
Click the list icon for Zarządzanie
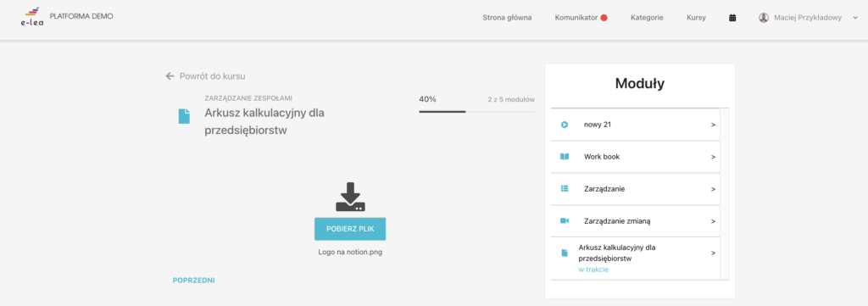564,189
